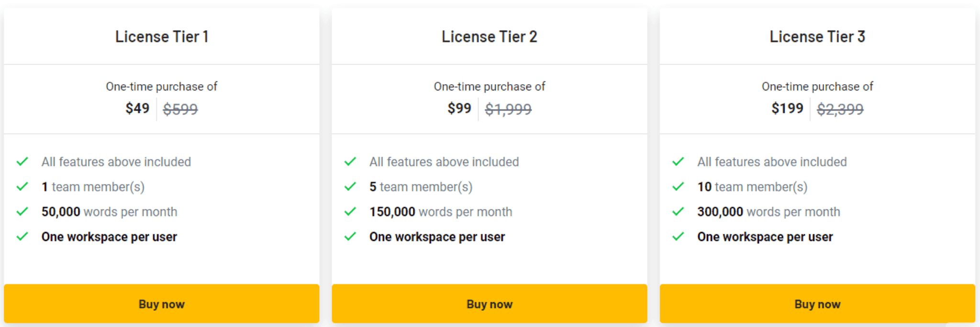980x327 pixels.
Task: Click checkmark beside '300,000 words per month'
Action: click(678, 211)
